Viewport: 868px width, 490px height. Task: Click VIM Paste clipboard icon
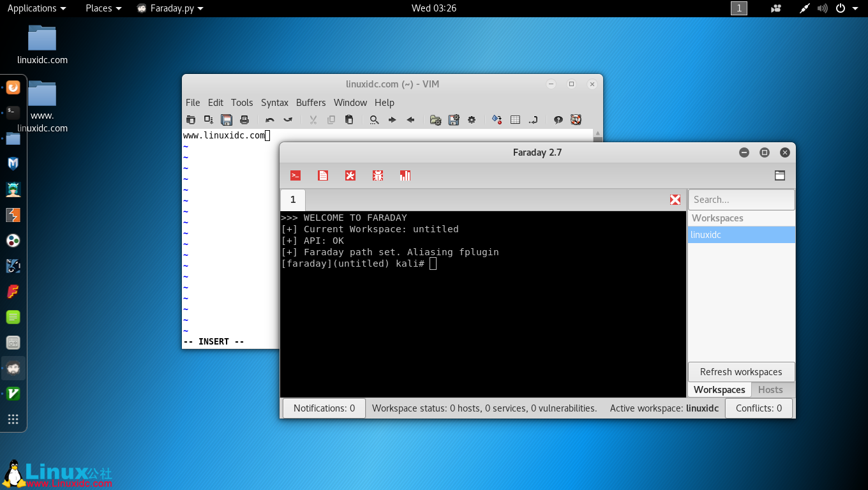(x=349, y=119)
